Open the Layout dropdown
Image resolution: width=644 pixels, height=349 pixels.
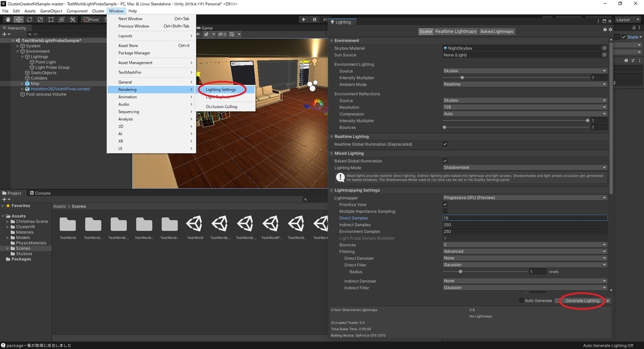629,20
